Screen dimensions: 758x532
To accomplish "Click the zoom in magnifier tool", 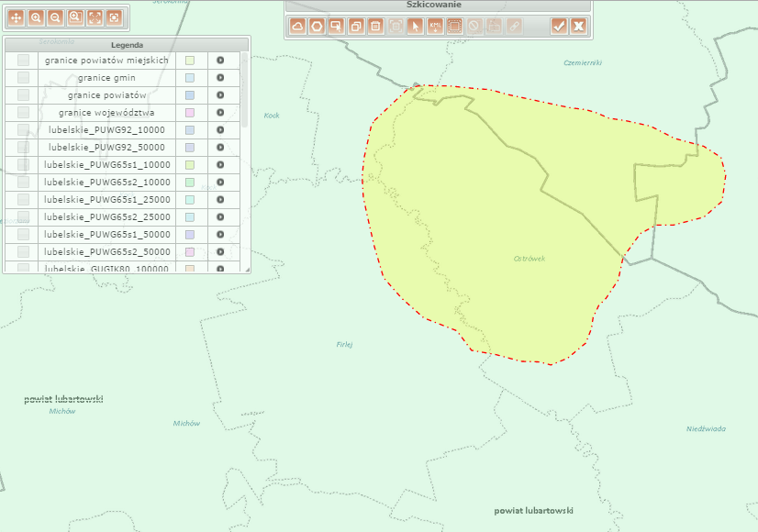I will 36,17.
